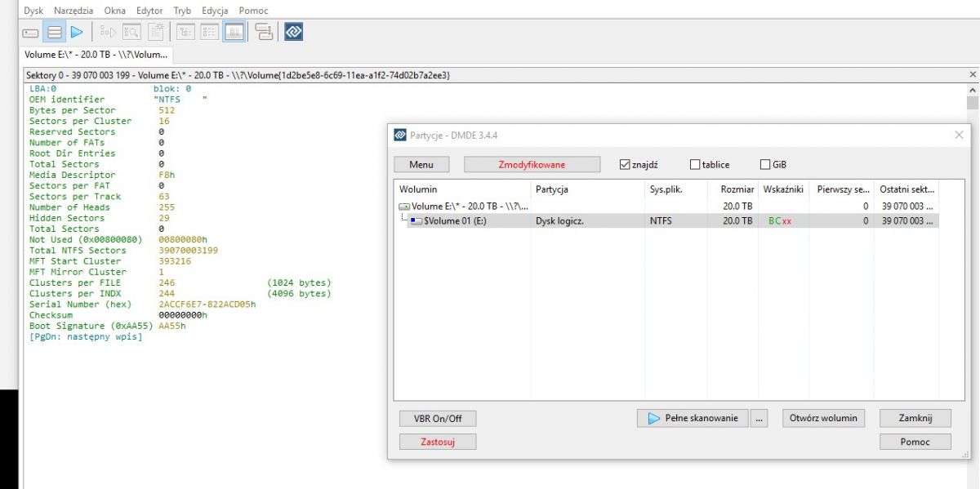980x489 pixels.
Task: Click the Boot Signature value AA55h
Action: (x=172, y=326)
